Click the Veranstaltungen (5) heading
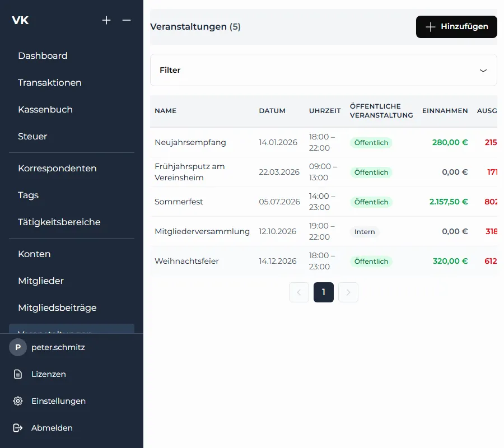The width and height of the screenshot is (504, 448). [x=195, y=27]
